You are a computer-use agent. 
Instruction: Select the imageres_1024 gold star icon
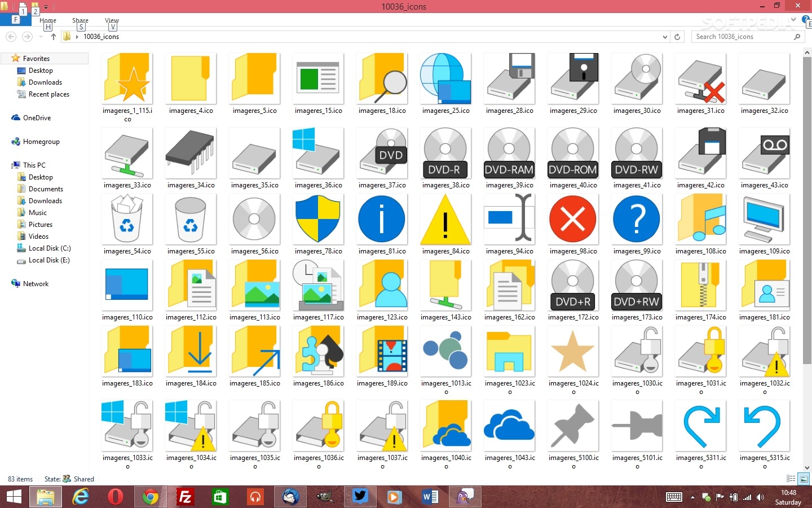573,351
